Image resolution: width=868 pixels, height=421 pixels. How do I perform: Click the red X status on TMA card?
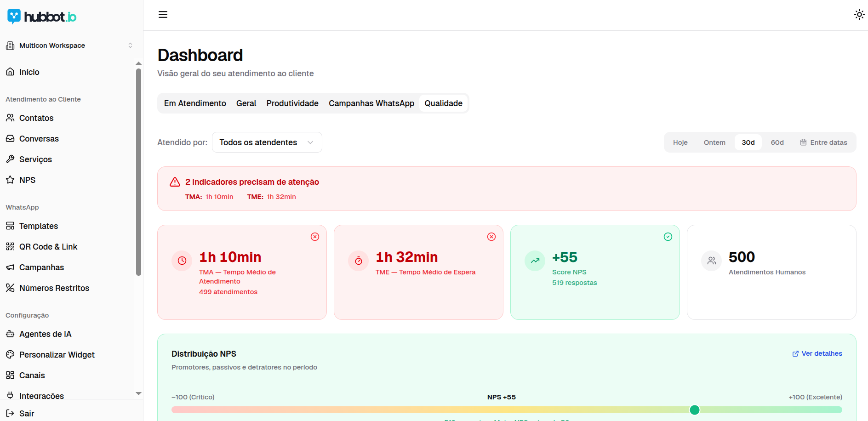315,237
